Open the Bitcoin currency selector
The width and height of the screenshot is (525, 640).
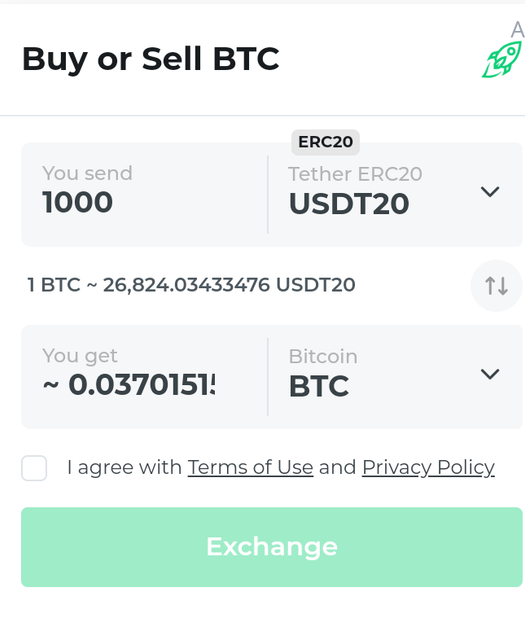(x=395, y=377)
